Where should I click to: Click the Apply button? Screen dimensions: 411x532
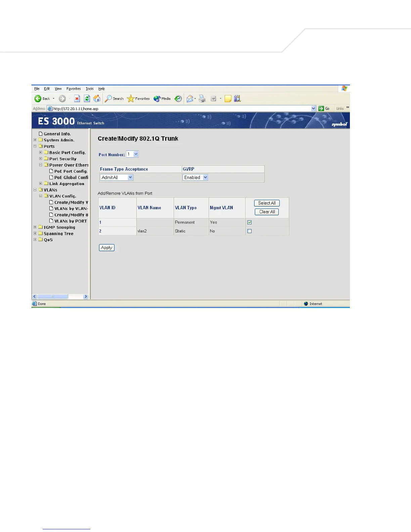(x=107, y=248)
